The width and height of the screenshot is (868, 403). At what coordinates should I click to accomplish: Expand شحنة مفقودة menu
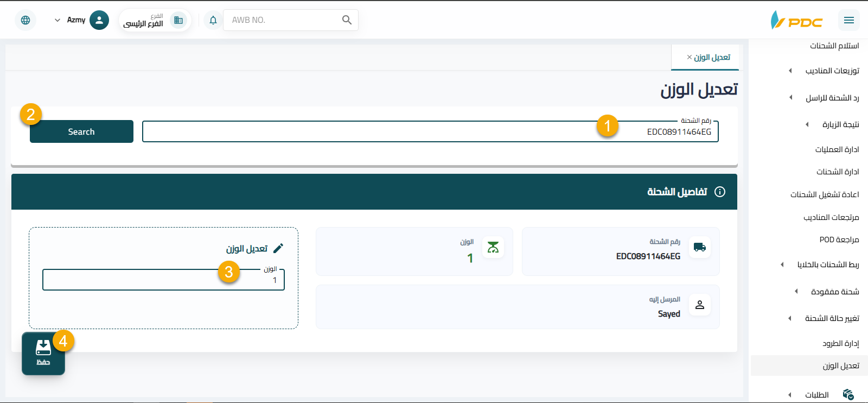pos(827,292)
